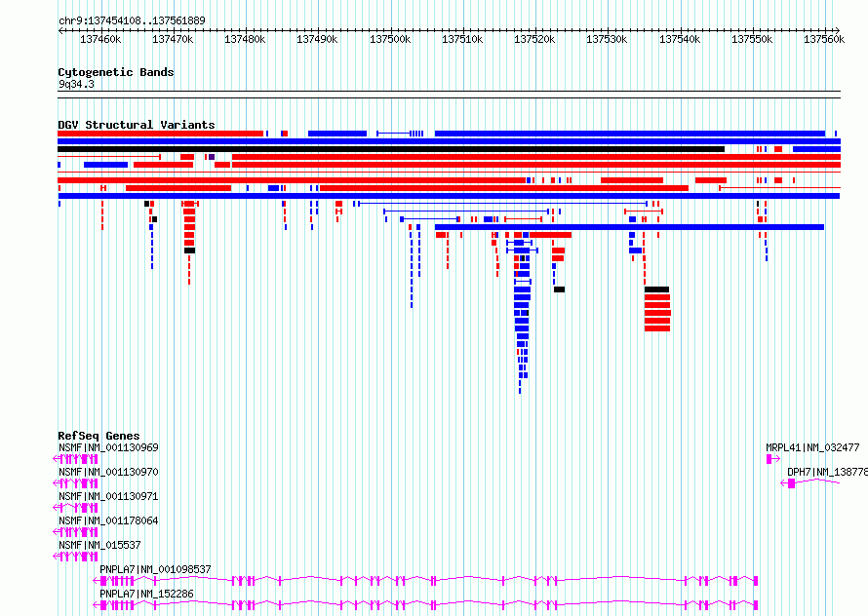This screenshot has height=616, width=868.
Task: Open NSMF|NM_001130971 gene label
Action: pos(108,496)
